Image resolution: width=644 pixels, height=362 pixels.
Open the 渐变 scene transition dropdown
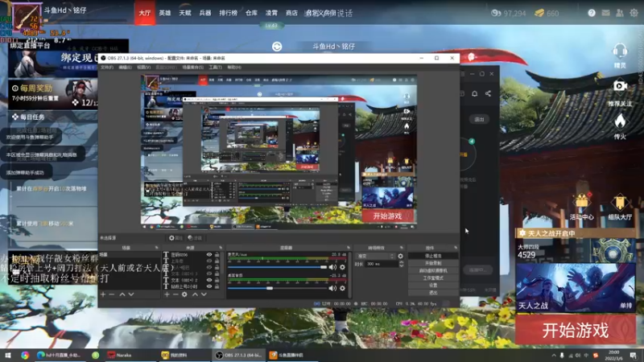point(375,256)
